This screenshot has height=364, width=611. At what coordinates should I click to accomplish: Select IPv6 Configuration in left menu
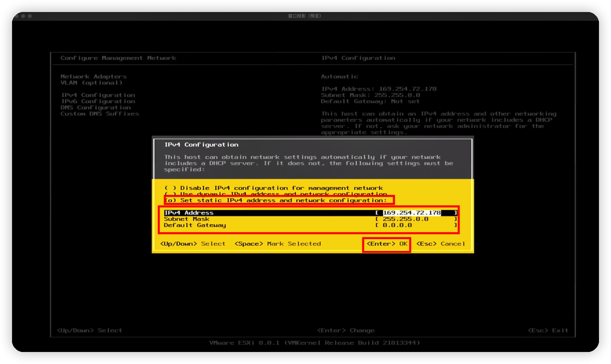pyautogui.click(x=98, y=101)
